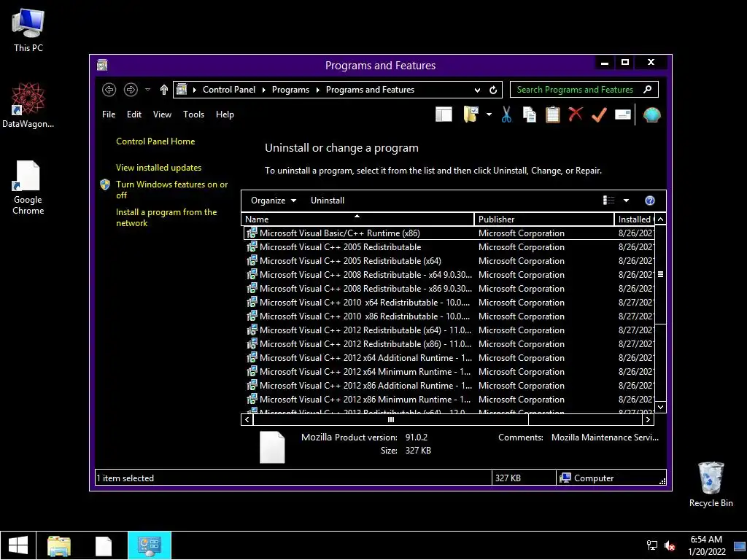Select Visual C++ 2012 x86 Additional Runtime
747x560 pixels.
pos(449,385)
